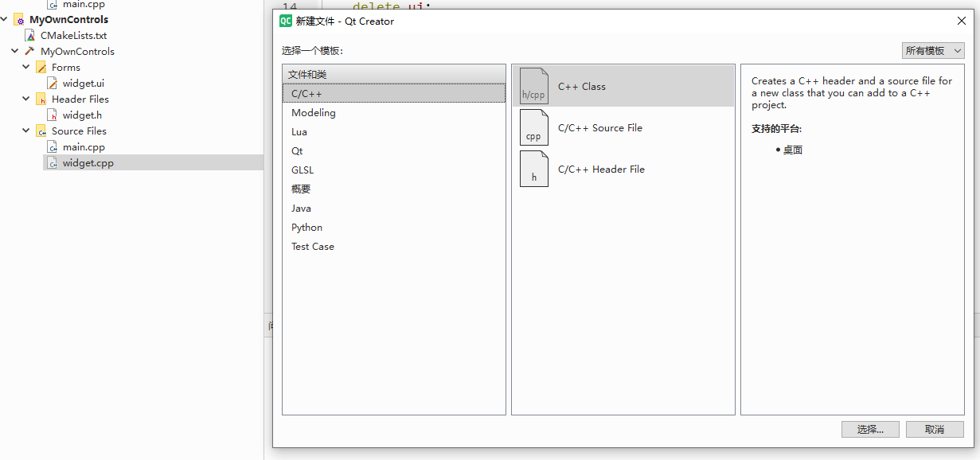980x460 pixels.
Task: Select the Python category
Action: point(306,228)
